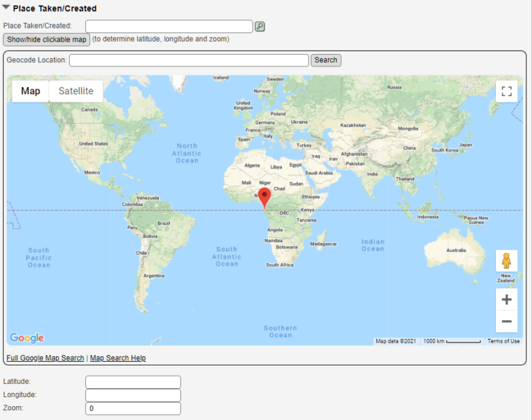The height and width of the screenshot is (420, 532).
Task: Click into the Geocode Location input
Action: click(x=188, y=60)
